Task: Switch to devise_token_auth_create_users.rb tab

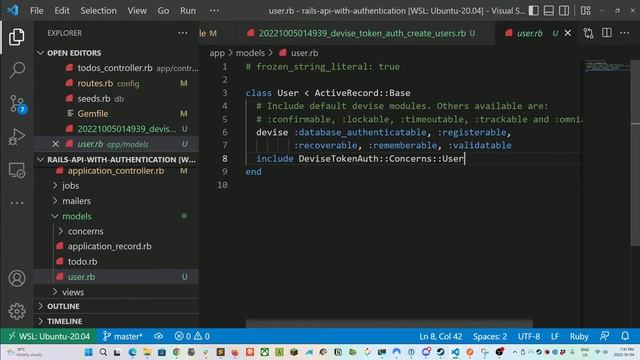Action: (x=362, y=33)
